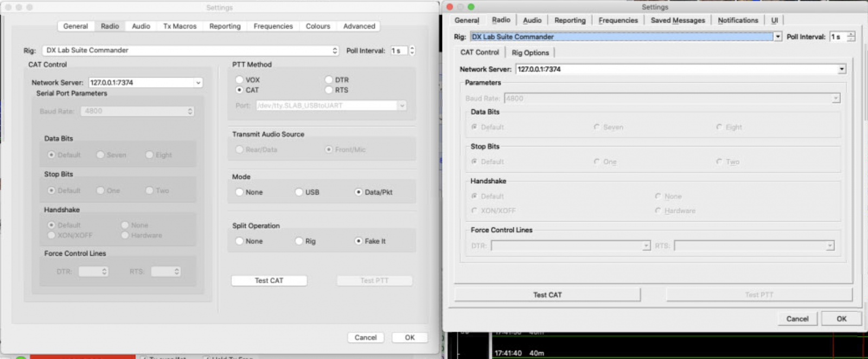
Task: Click OK in right Settings window
Action: [841, 319]
